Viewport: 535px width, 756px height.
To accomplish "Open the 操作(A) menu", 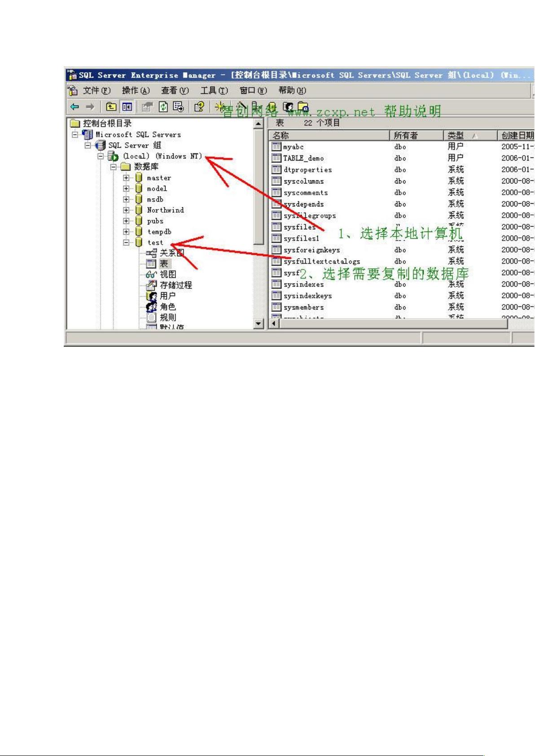I will [x=136, y=91].
